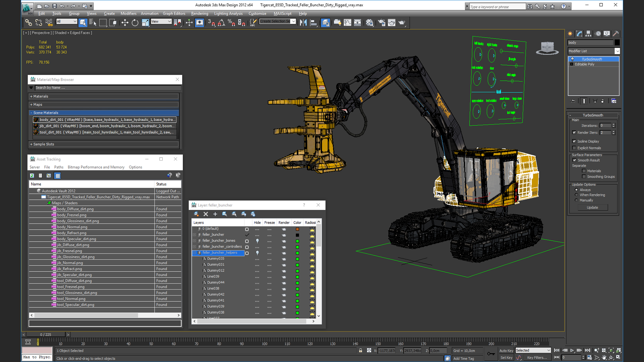This screenshot has height=362, width=644.
Task: Create new layer in Layer dialog
Action: tap(196, 214)
